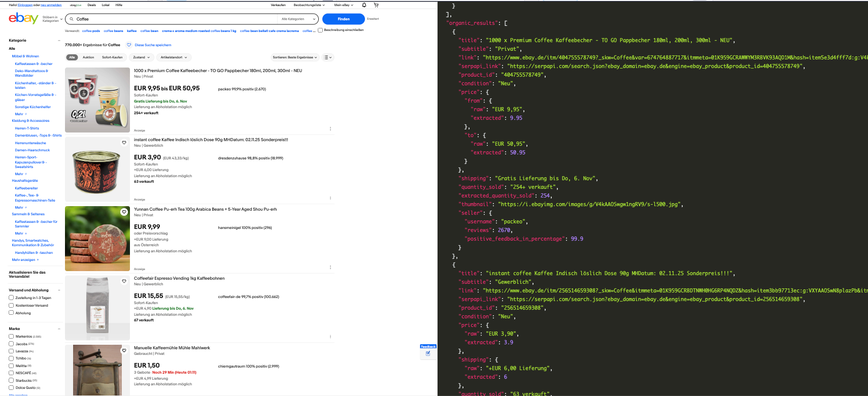The height and width of the screenshot is (396, 868).
Task: Open three-dot menu on Premium Coffee Kaffeebecher listing
Action: (330, 129)
